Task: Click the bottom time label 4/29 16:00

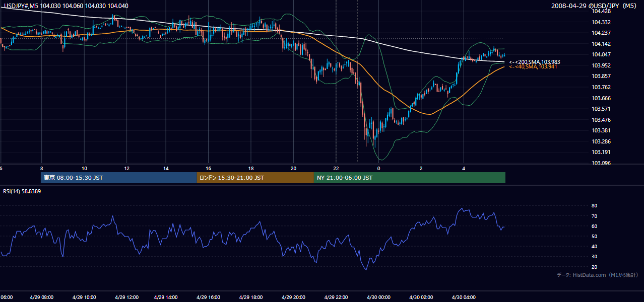Action: point(209,297)
